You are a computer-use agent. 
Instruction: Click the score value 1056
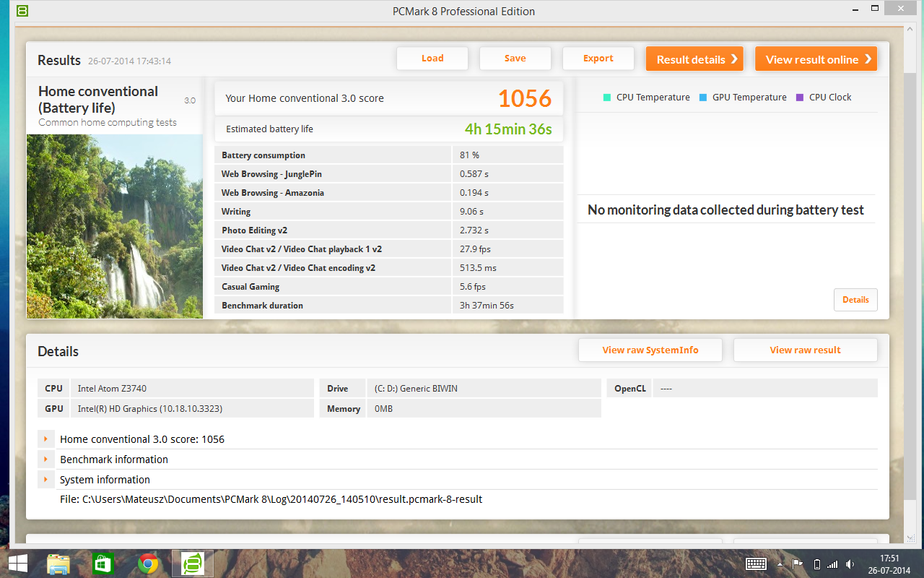point(525,98)
